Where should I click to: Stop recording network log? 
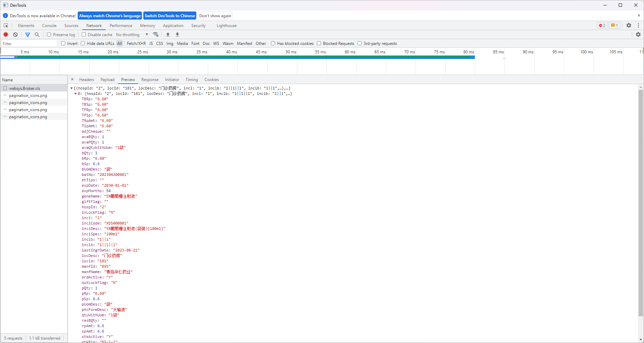tap(6, 34)
